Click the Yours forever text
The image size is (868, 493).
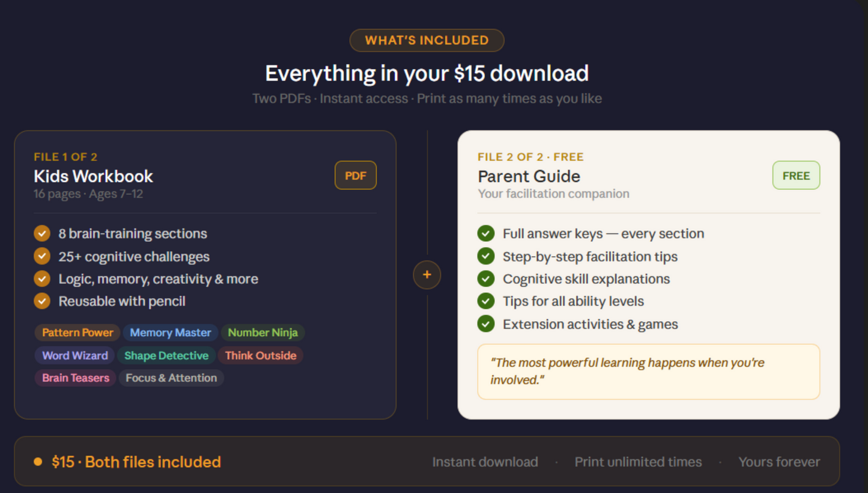pyautogui.click(x=779, y=462)
